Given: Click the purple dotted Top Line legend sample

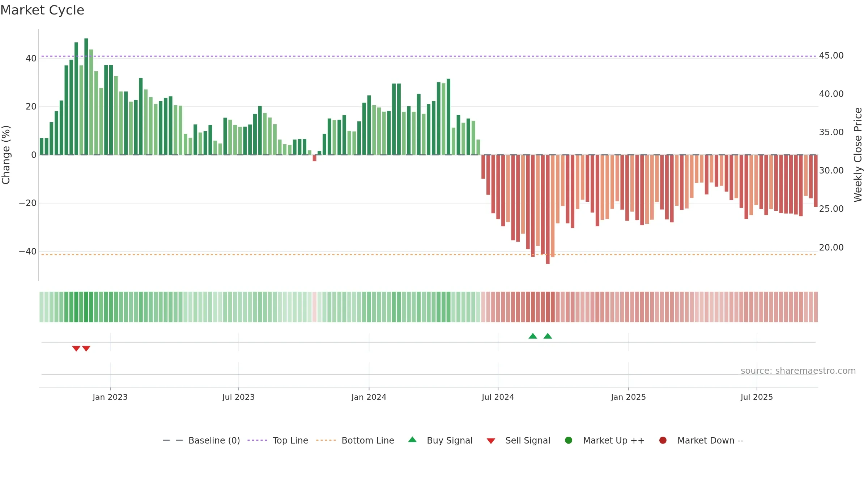Looking at the screenshot, I should [x=257, y=440].
